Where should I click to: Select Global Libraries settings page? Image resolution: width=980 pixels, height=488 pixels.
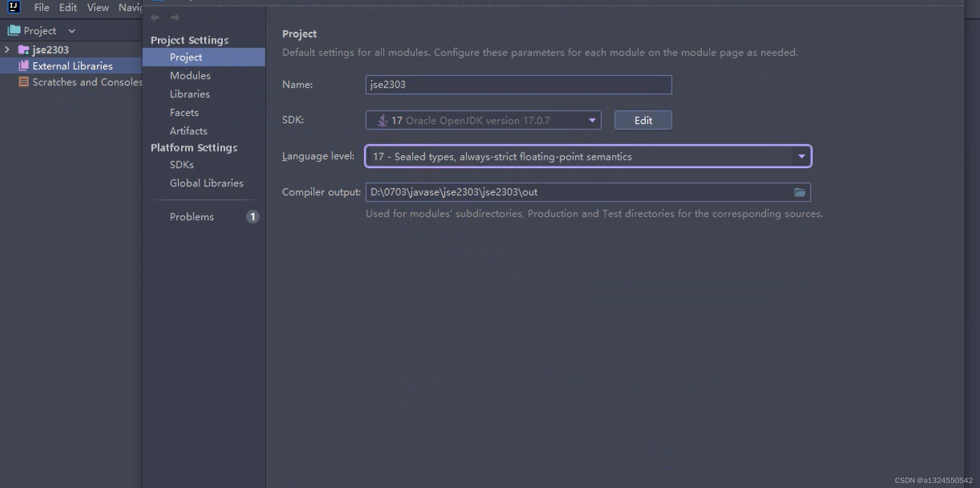tap(206, 183)
